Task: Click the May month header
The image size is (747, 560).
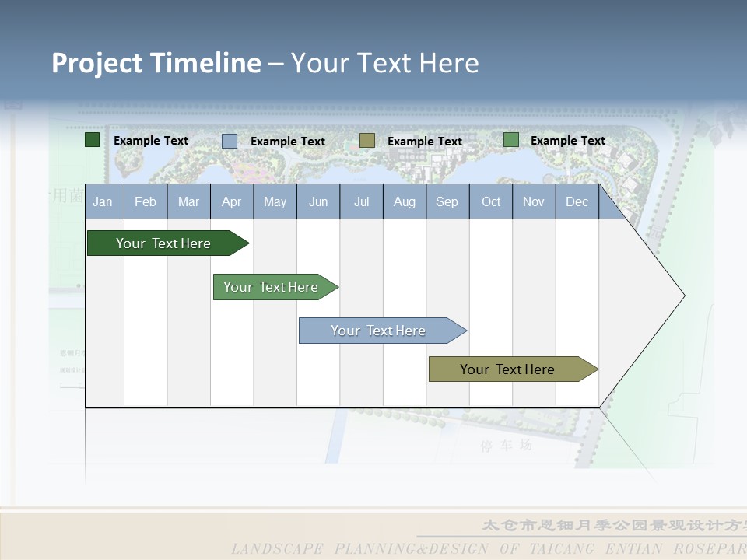Action: (x=275, y=202)
